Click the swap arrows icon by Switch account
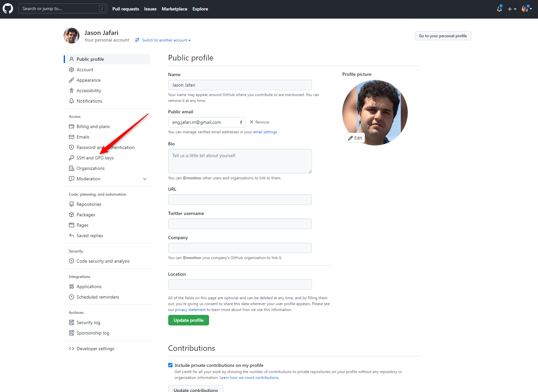 pos(137,40)
